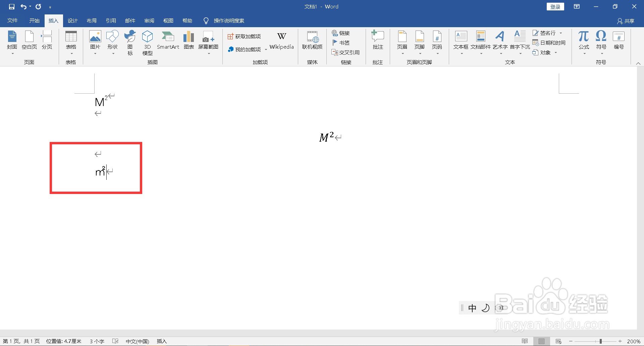Toggle Chinese input mode (中) on IME bar
This screenshot has width=644, height=346.
(472, 308)
